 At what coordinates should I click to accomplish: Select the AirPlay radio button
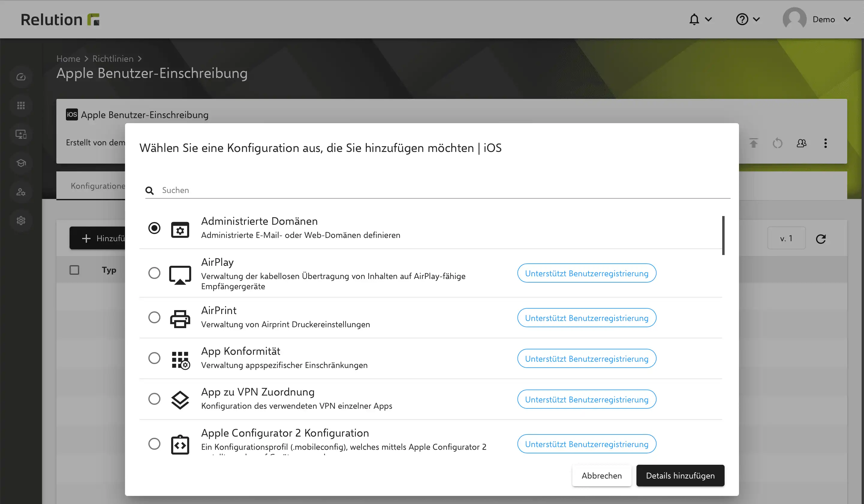pos(154,273)
